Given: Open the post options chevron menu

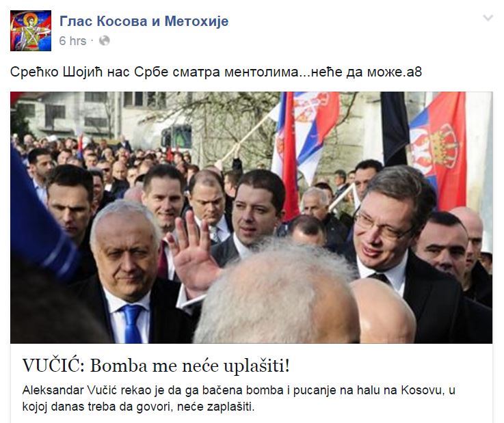Looking at the screenshot, I should [488, 18].
